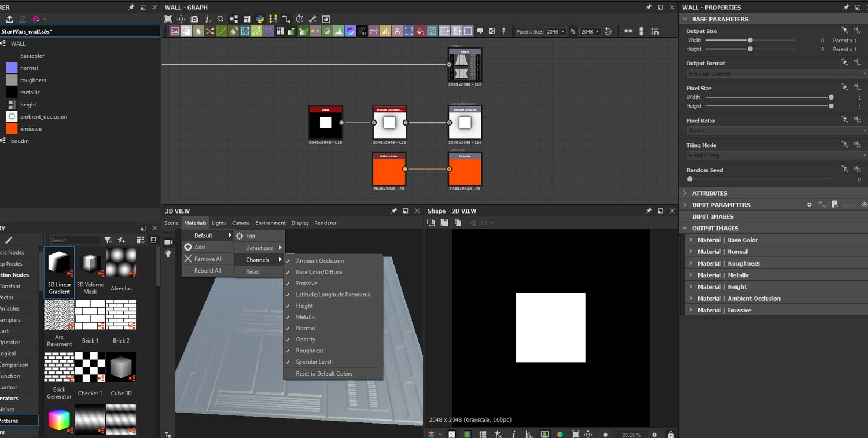Click Rebuild All in Materials menu
The width and height of the screenshot is (868, 438).
pyautogui.click(x=208, y=271)
